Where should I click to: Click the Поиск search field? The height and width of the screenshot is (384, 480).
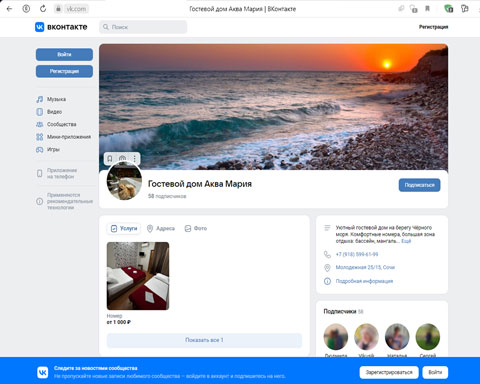point(143,27)
